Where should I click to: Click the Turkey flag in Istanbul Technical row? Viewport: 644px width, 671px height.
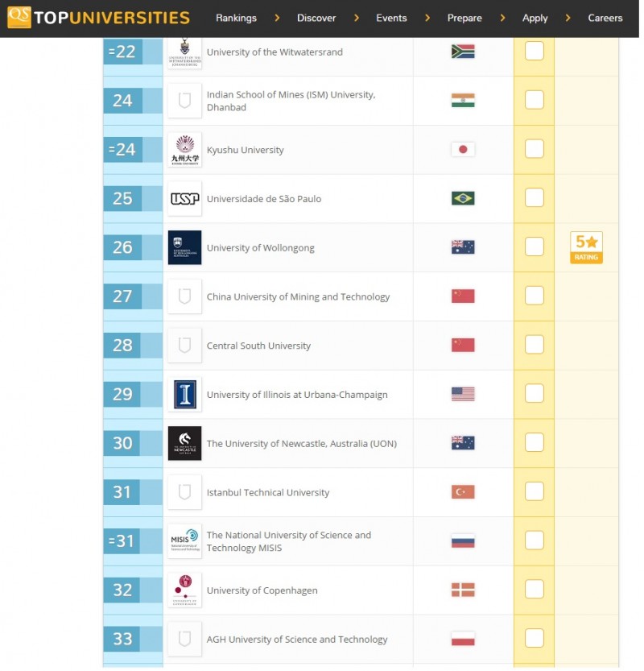pyautogui.click(x=463, y=491)
